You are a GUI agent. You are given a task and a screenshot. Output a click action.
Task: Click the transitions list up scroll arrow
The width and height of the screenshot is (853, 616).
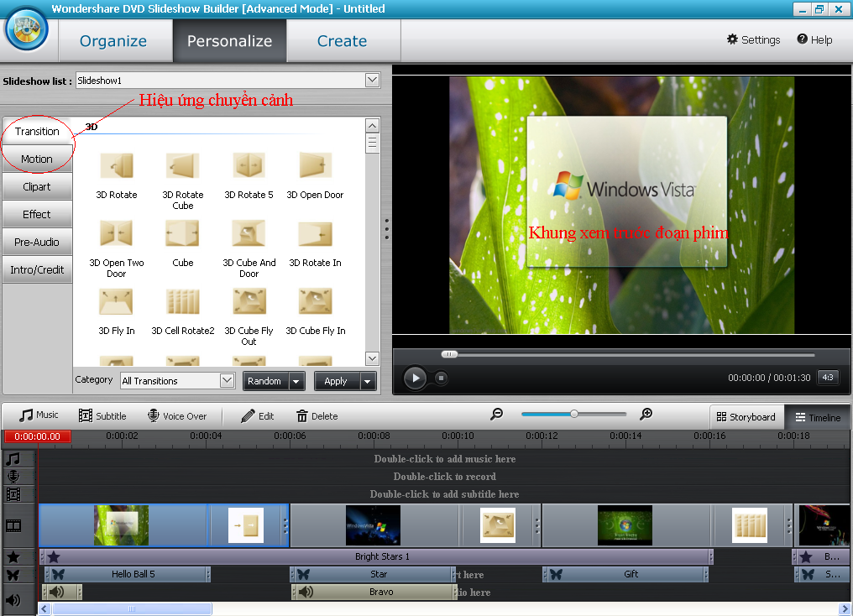point(372,126)
